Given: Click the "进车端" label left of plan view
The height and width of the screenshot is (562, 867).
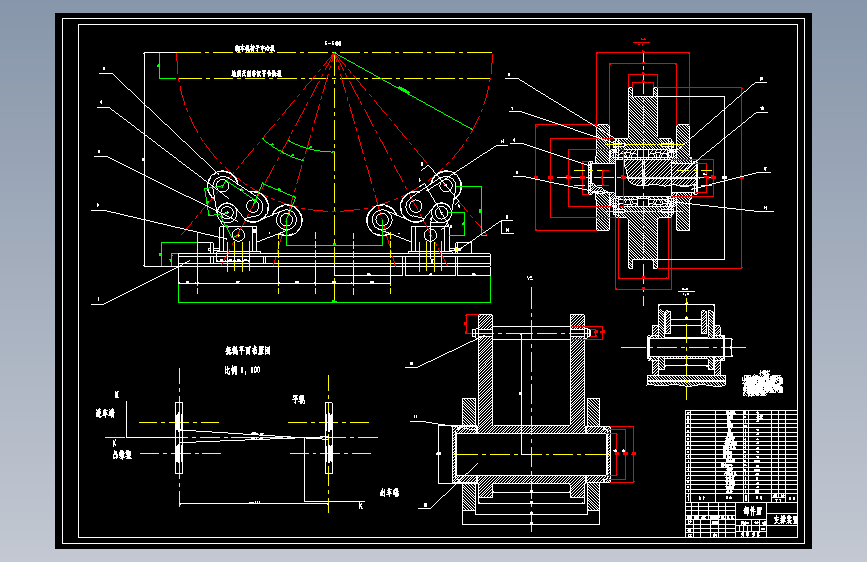Looking at the screenshot, I should click(105, 413).
